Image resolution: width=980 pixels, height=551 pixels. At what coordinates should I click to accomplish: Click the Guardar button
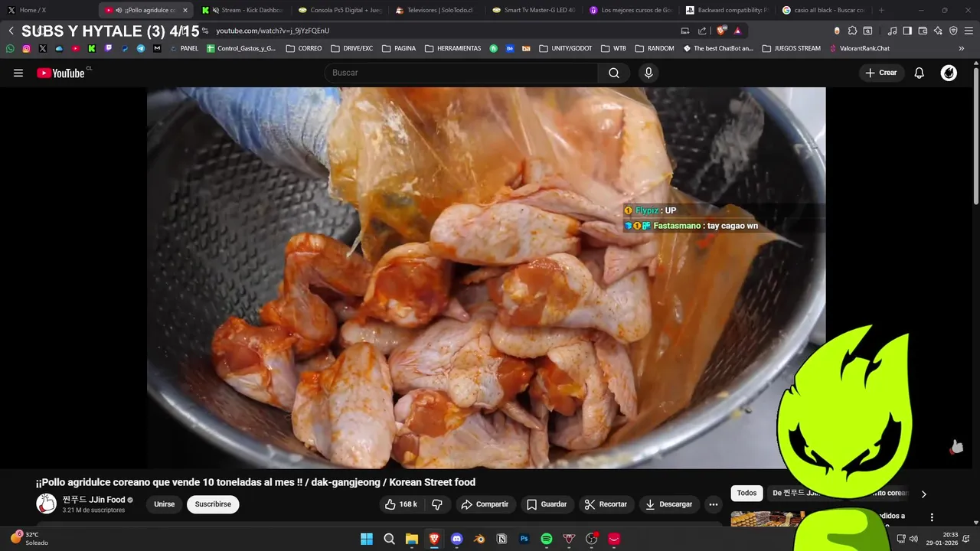click(x=547, y=504)
